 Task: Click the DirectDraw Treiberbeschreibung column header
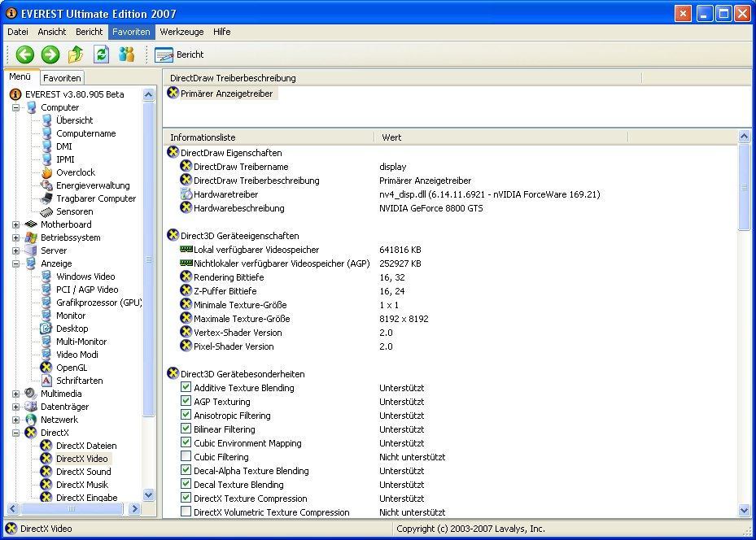[403, 77]
